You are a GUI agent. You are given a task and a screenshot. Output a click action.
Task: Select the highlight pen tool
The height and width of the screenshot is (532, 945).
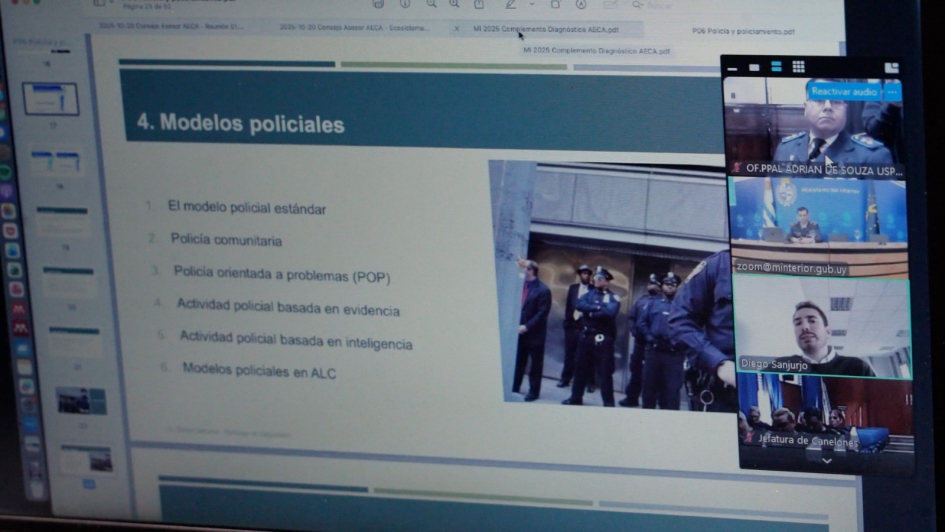[511, 4]
